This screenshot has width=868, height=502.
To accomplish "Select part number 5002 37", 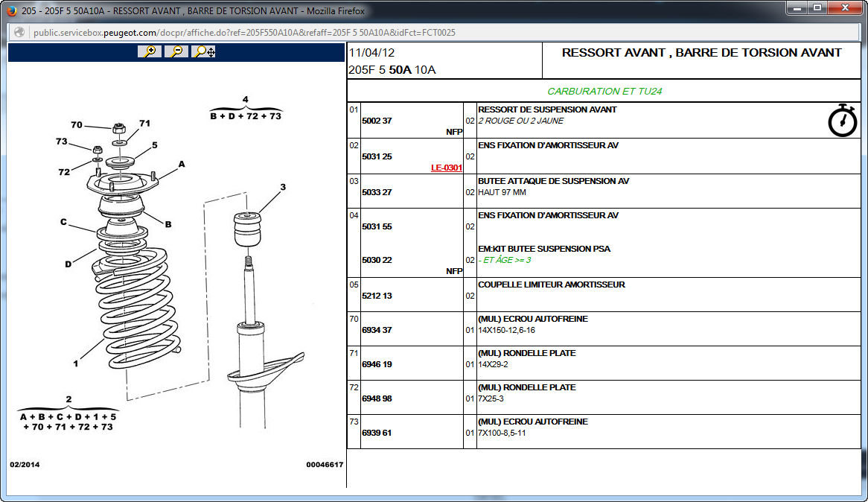I will pos(377,121).
